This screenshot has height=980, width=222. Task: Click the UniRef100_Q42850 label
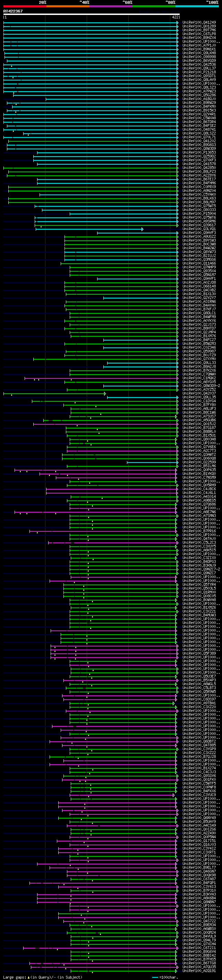(199, 168)
